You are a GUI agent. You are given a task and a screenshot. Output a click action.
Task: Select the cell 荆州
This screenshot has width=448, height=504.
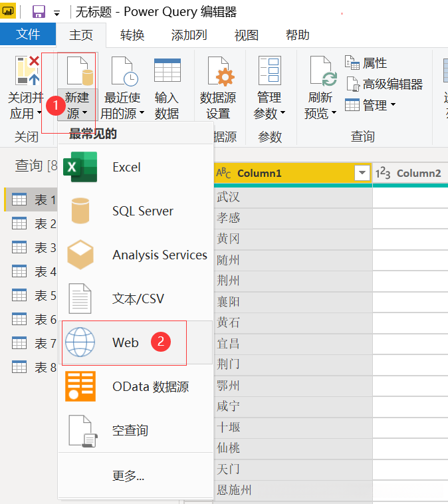[x=293, y=281]
